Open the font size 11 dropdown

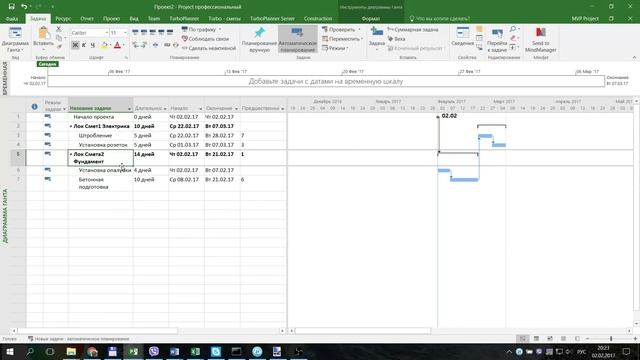coord(125,33)
